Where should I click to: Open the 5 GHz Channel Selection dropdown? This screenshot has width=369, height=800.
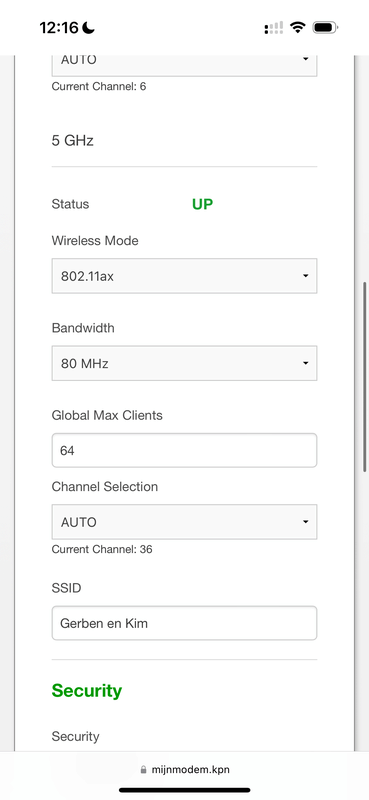click(184, 522)
